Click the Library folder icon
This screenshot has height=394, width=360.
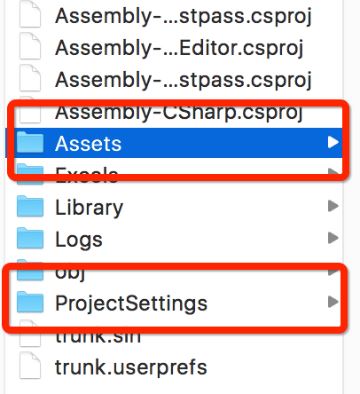click(30, 206)
